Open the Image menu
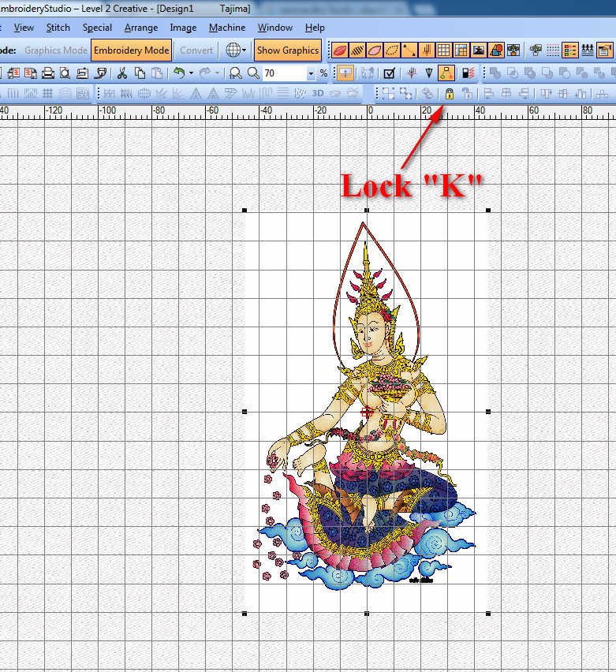 coord(183,28)
